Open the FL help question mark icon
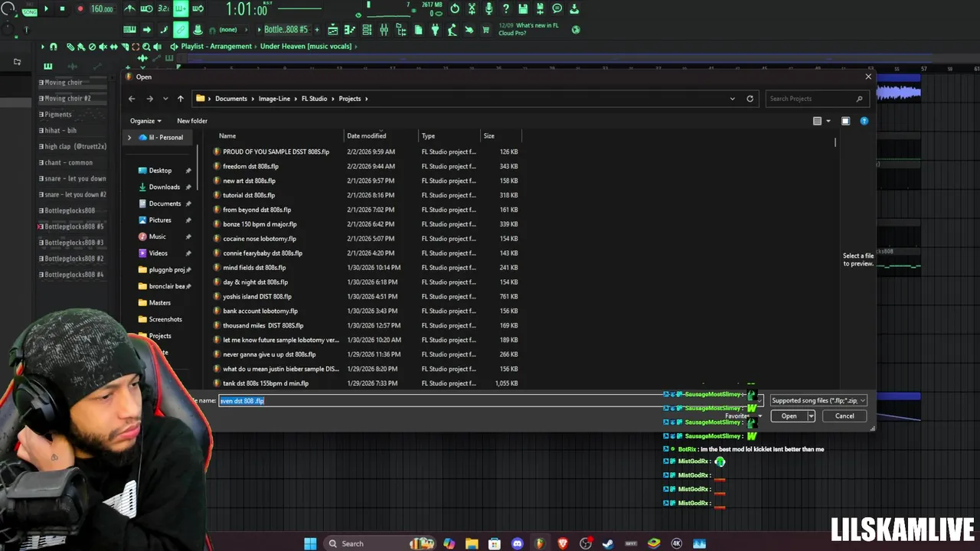 click(505, 9)
